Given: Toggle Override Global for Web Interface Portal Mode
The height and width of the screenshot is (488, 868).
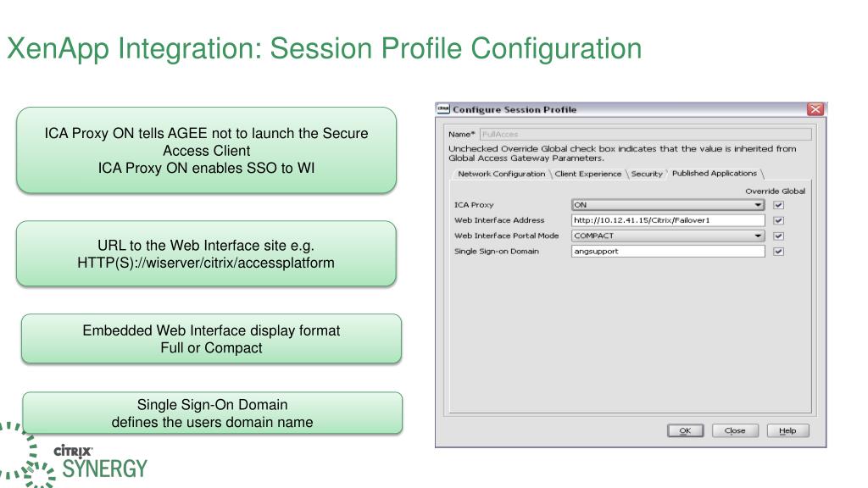Looking at the screenshot, I should coord(779,236).
